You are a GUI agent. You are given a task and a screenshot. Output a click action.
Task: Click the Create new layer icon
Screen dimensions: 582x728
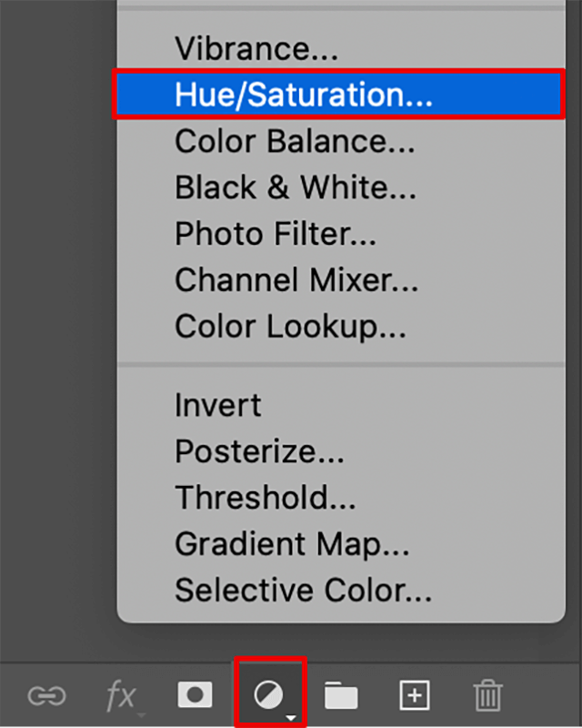click(x=414, y=696)
